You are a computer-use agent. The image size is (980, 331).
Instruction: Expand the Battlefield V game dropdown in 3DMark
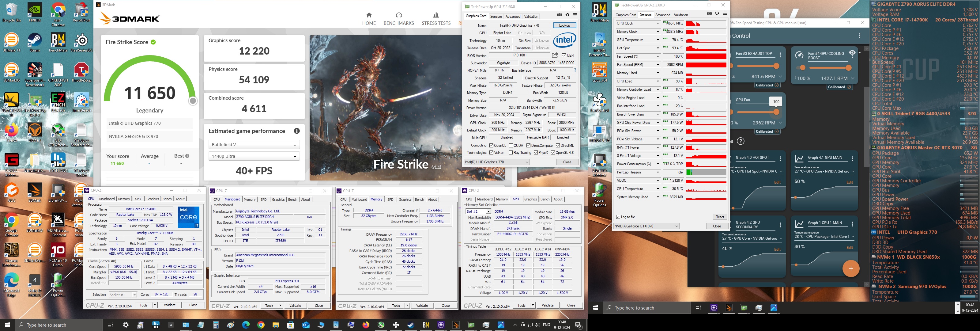tap(254, 145)
